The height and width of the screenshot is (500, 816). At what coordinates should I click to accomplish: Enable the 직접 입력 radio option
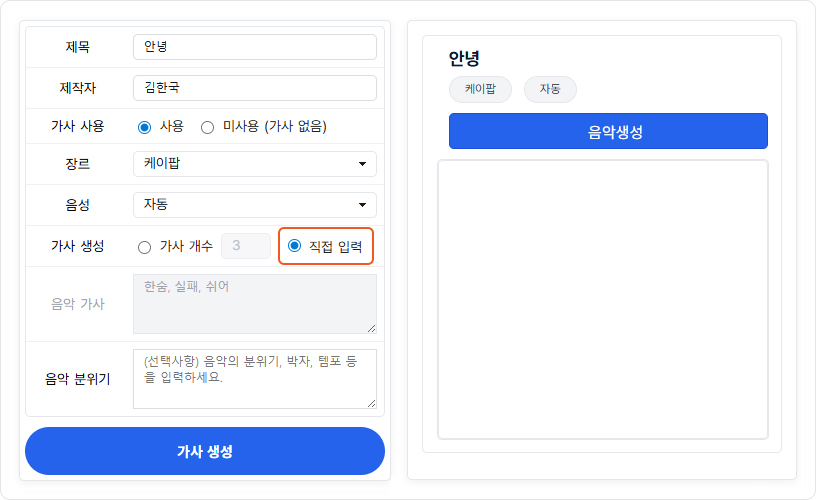[x=294, y=246]
